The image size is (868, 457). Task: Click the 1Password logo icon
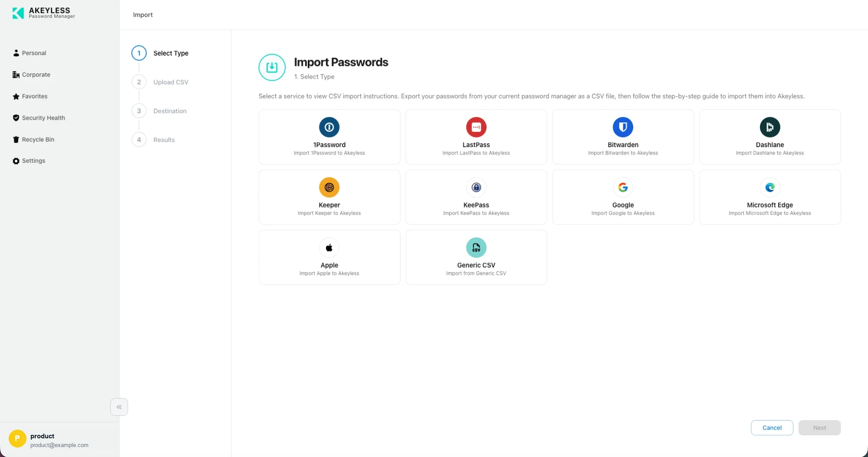329,127
